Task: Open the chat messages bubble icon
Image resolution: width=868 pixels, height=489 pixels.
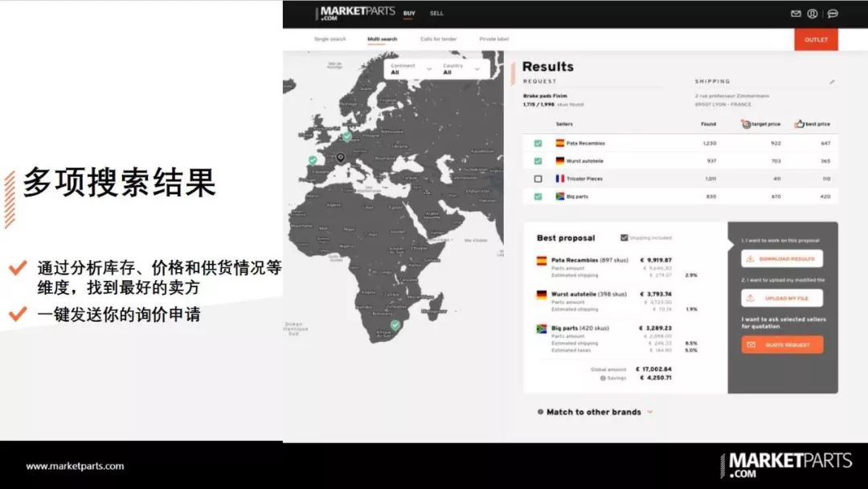Action: [x=833, y=14]
